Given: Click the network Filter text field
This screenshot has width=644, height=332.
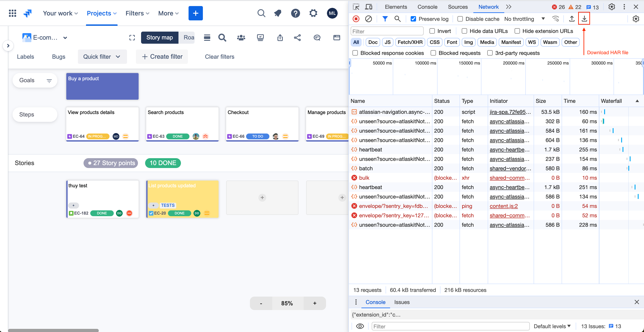Looking at the screenshot, I should coord(387,31).
